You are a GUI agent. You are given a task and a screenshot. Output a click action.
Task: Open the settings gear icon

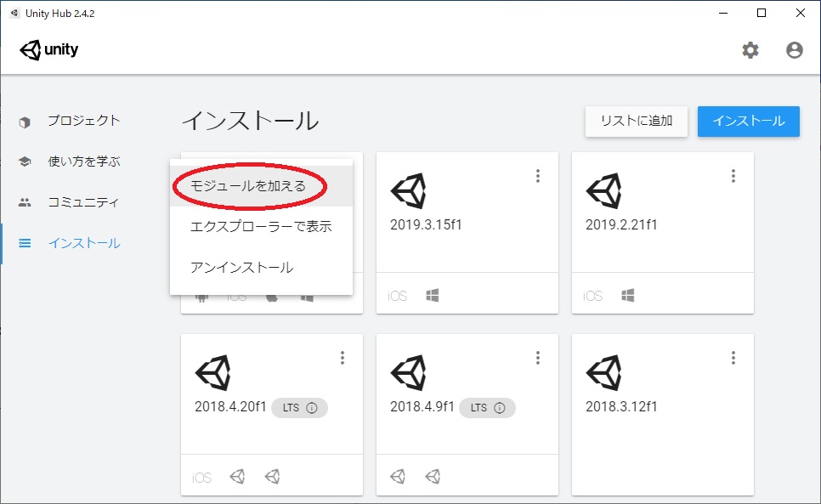(x=750, y=50)
